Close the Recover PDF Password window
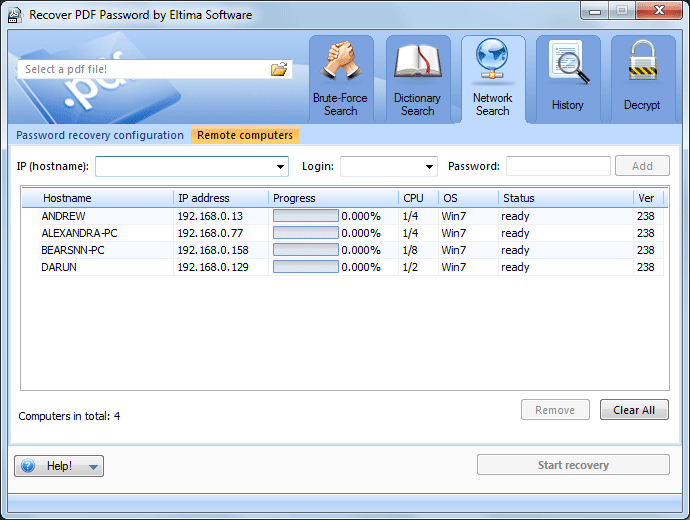Screen dimensions: 690x520 [x=659, y=11]
